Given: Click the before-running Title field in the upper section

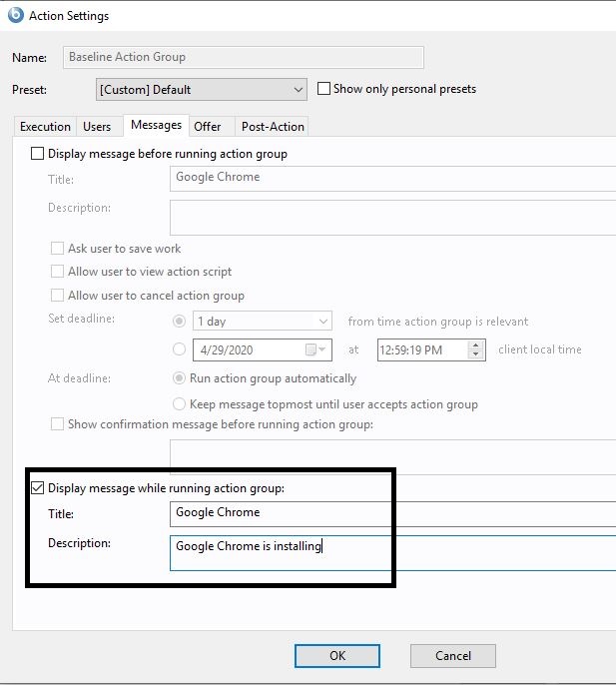Looking at the screenshot, I should [x=392, y=179].
